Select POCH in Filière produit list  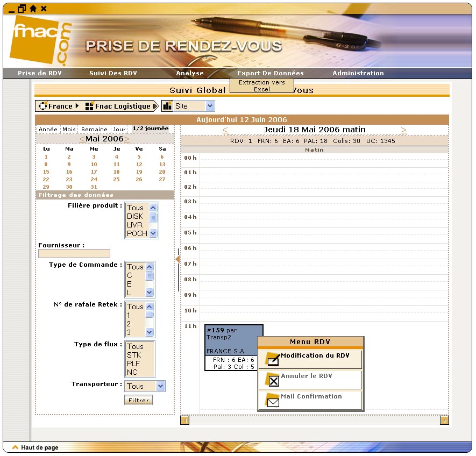point(137,233)
